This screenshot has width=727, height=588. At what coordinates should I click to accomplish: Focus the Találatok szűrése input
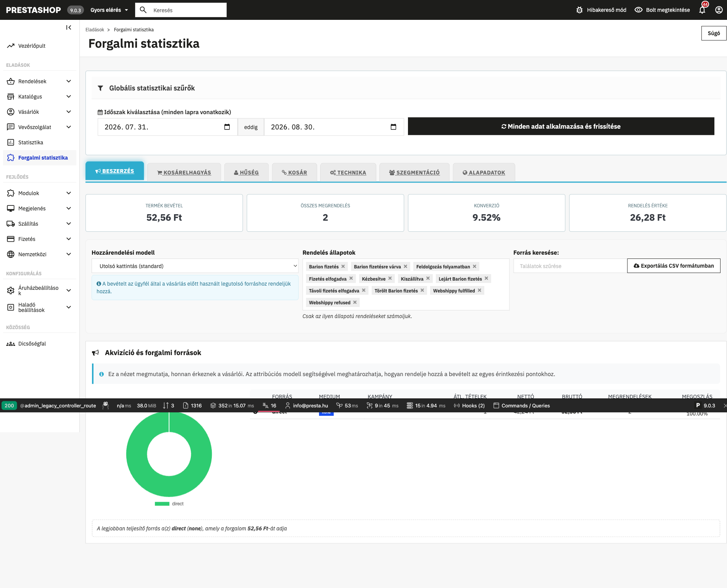tap(570, 266)
